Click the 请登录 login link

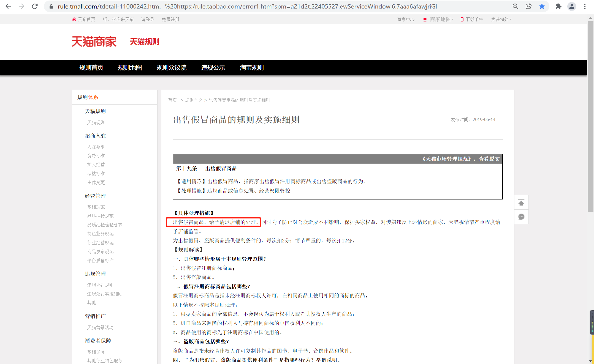(x=148, y=19)
